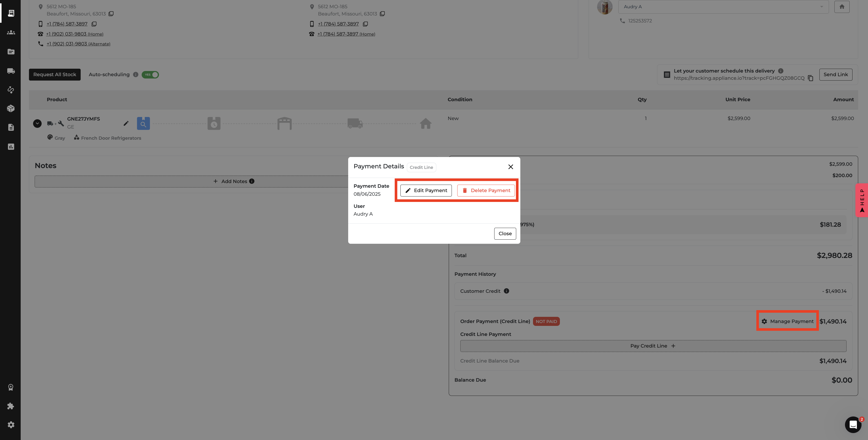Screen dimensions: 868x440
Task: Call right home number +1 (784) 587-3897 (Home)
Action: pos(346,34)
